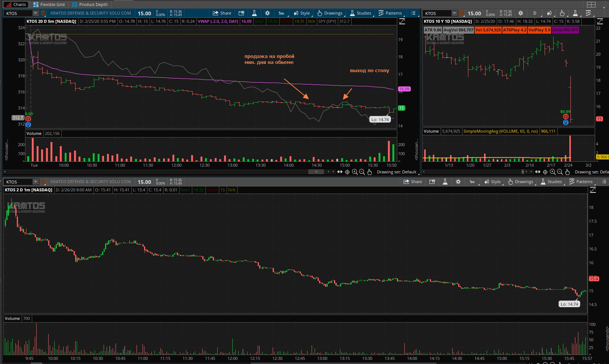Image resolution: width=609 pixels, height=364 pixels.
Task: Toggle the price-axis scale button in daily chart
Action: 600,21
